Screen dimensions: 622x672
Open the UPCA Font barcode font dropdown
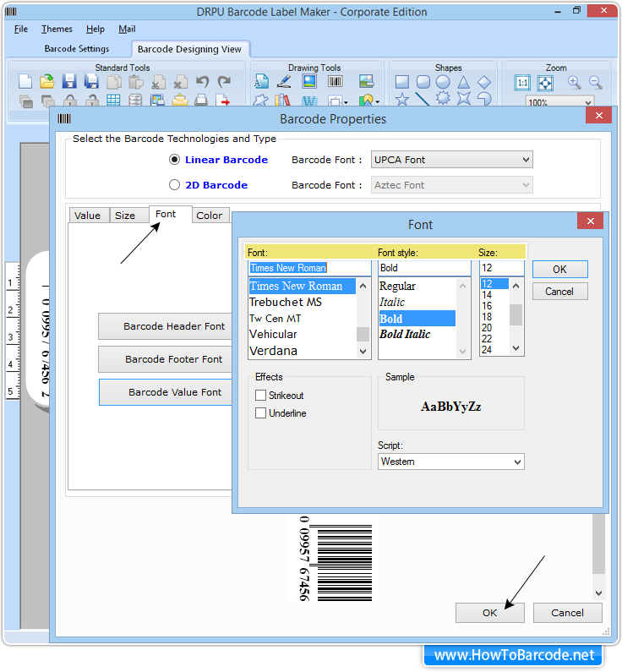[x=451, y=160]
